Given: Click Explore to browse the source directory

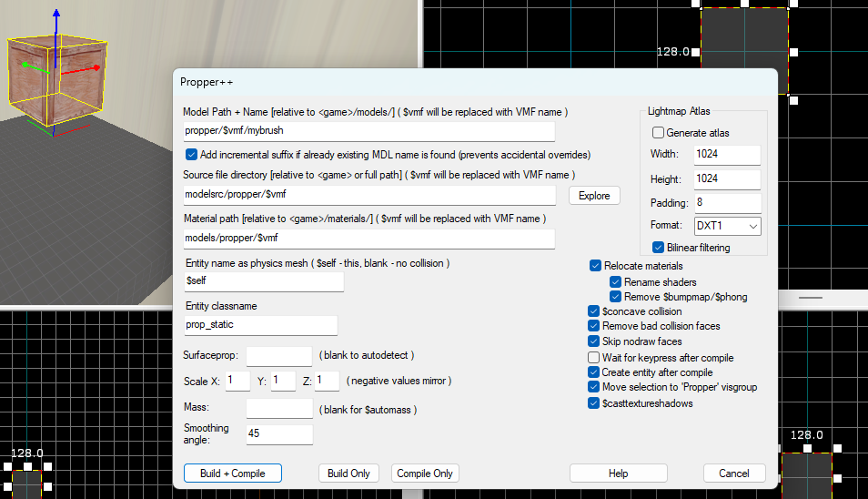Looking at the screenshot, I should pos(594,196).
